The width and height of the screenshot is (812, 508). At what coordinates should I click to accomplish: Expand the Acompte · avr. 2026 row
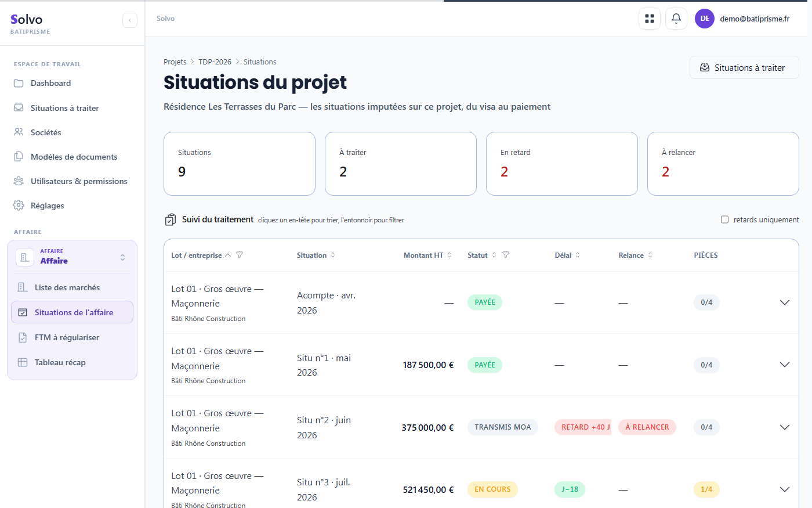click(x=785, y=302)
